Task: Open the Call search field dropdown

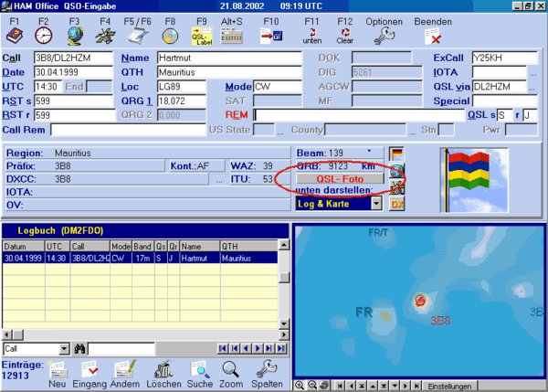Action: (64, 349)
